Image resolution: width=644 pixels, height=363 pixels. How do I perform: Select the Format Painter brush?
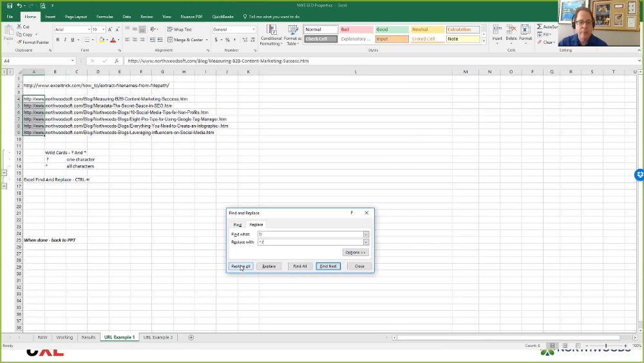click(x=19, y=42)
